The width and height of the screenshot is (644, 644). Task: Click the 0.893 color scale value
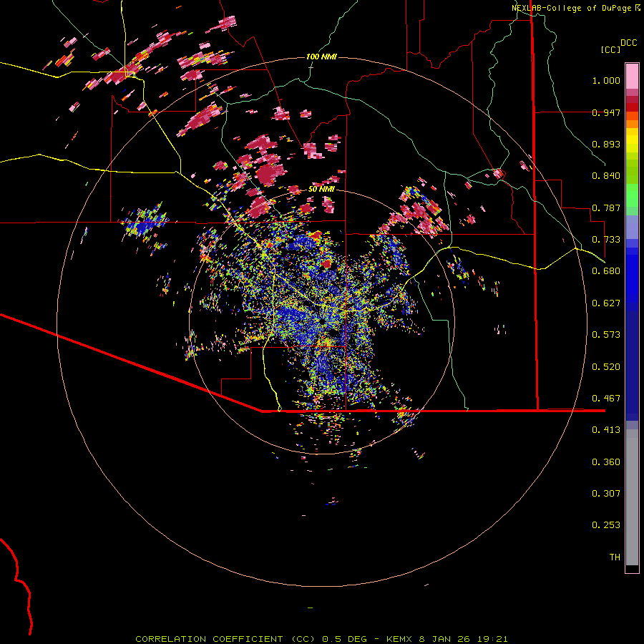(606, 144)
